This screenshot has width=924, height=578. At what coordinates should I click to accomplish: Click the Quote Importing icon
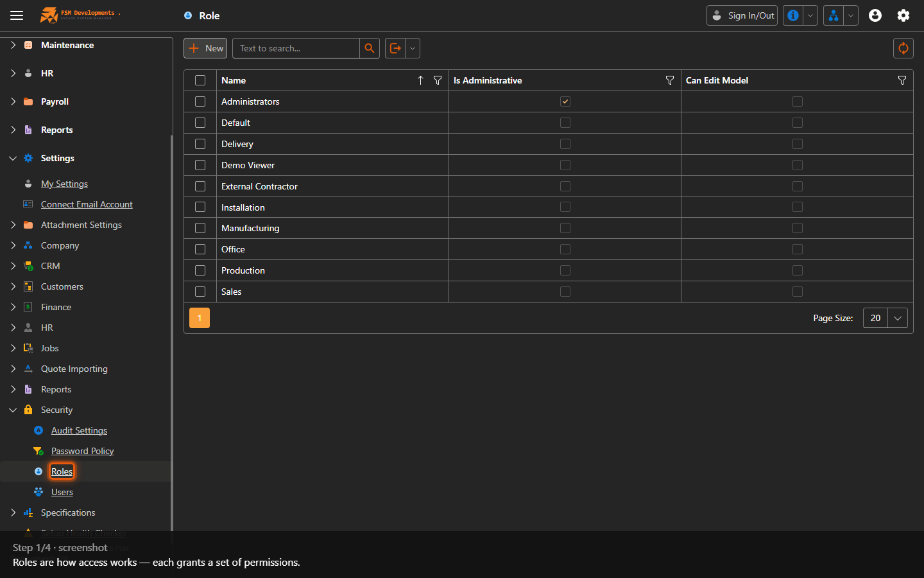pyautogui.click(x=28, y=369)
